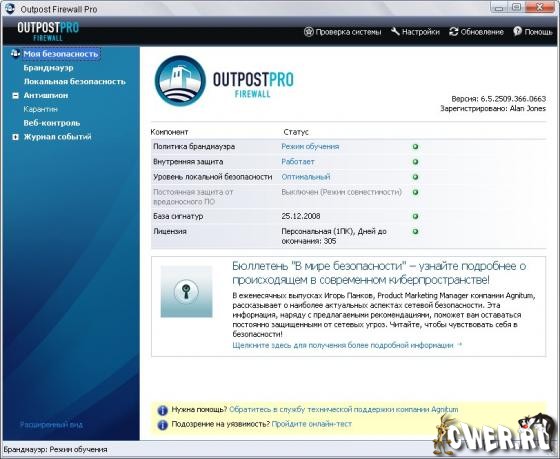560x459 pixels.
Task: Select Веб-контроль in the sidebar
Action: pyautogui.click(x=52, y=123)
